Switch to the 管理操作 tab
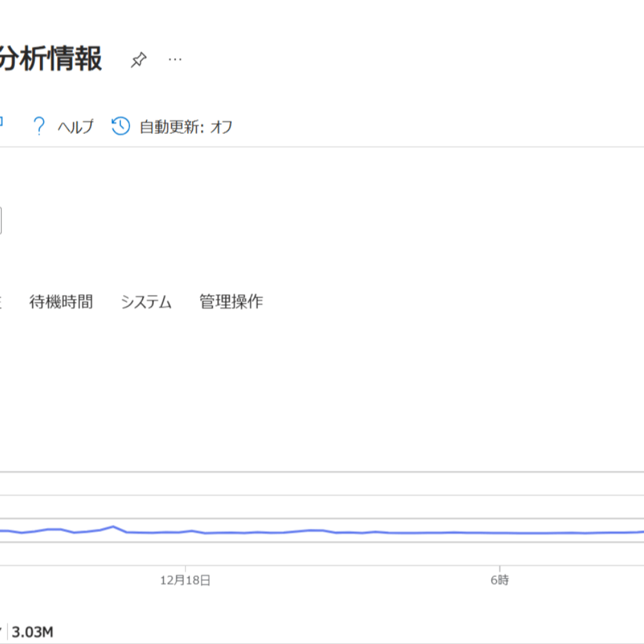This screenshot has width=644, height=644. pos(231,301)
